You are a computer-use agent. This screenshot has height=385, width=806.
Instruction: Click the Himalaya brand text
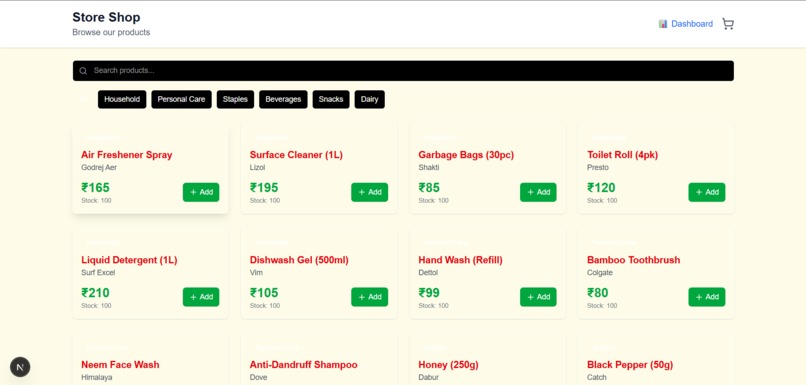[x=97, y=377]
